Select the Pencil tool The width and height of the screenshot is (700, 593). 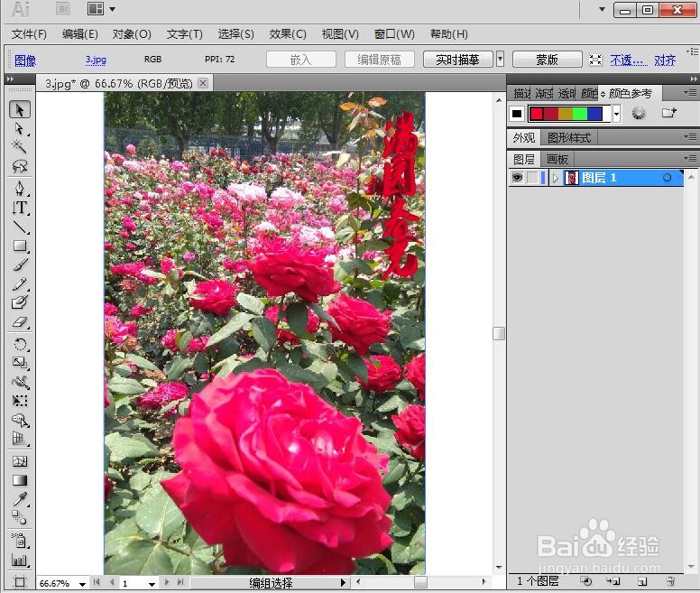point(20,284)
